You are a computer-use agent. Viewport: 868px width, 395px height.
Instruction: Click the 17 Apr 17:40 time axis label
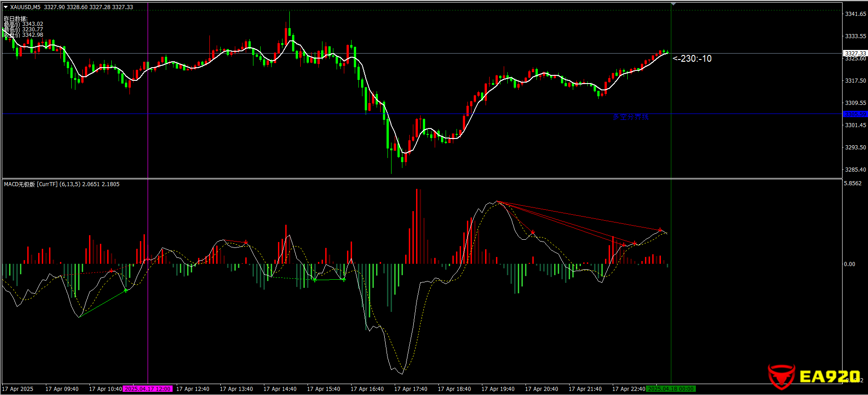[411, 389]
